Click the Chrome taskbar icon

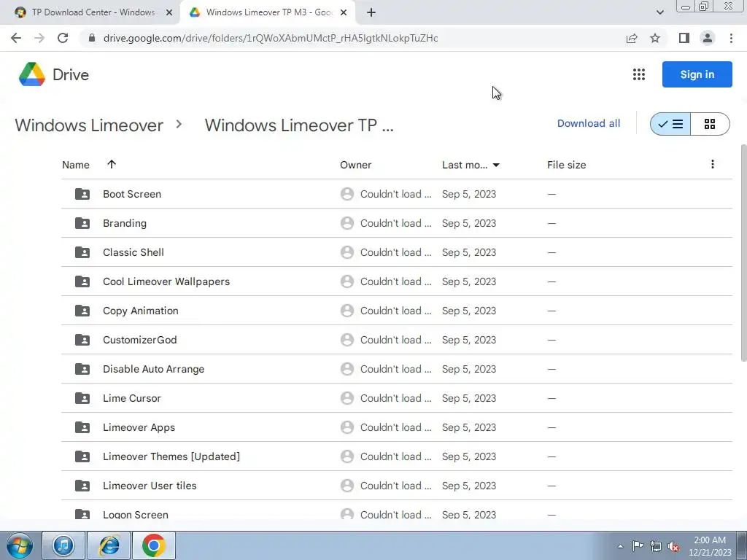[x=154, y=545]
